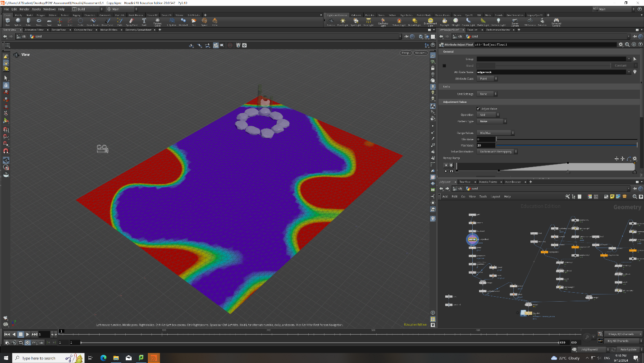Viewport: 644px width, 363px height.
Task: Select the Sphere shelf tool
Action: click(18, 21)
